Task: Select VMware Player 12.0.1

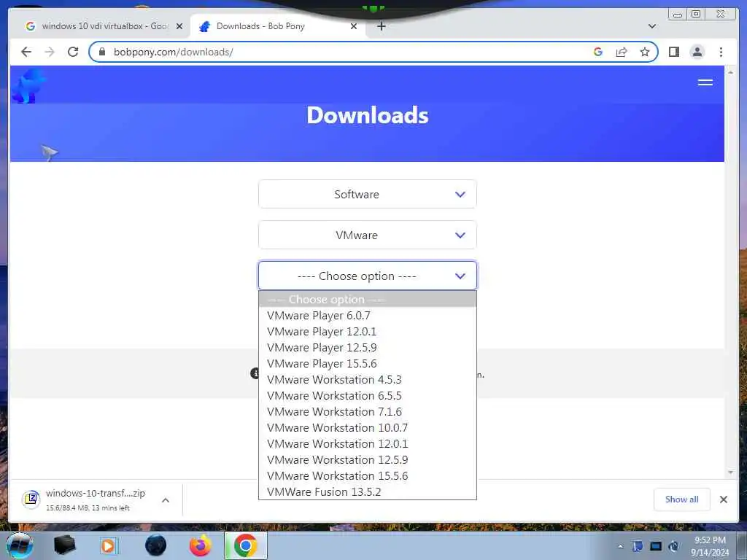Action: click(368, 332)
